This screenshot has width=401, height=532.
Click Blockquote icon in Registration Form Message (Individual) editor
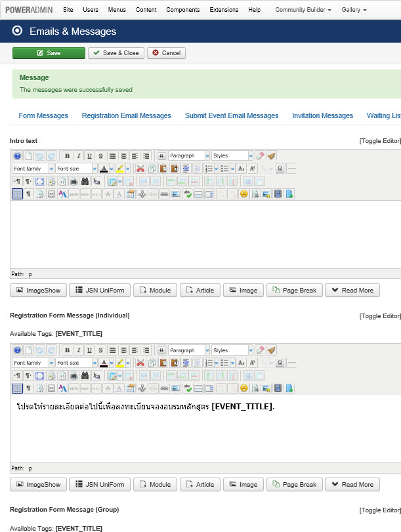[x=161, y=350]
